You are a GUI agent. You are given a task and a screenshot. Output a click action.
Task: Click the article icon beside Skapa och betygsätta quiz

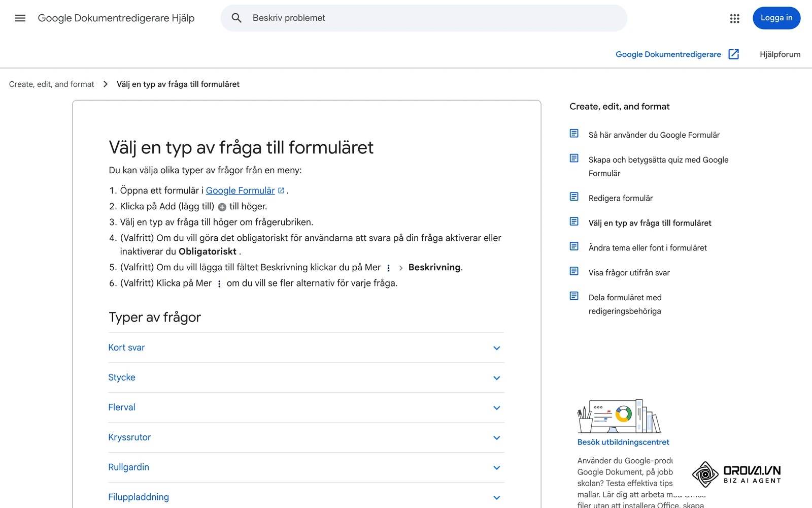574,158
